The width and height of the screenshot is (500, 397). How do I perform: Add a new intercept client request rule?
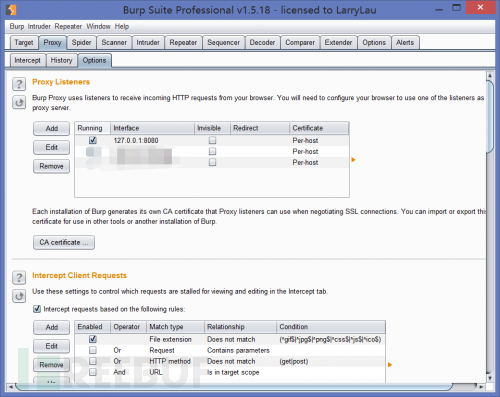coord(52,327)
